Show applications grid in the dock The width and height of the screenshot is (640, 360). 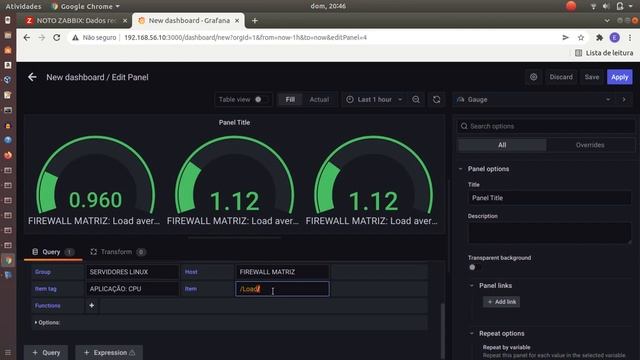8,352
